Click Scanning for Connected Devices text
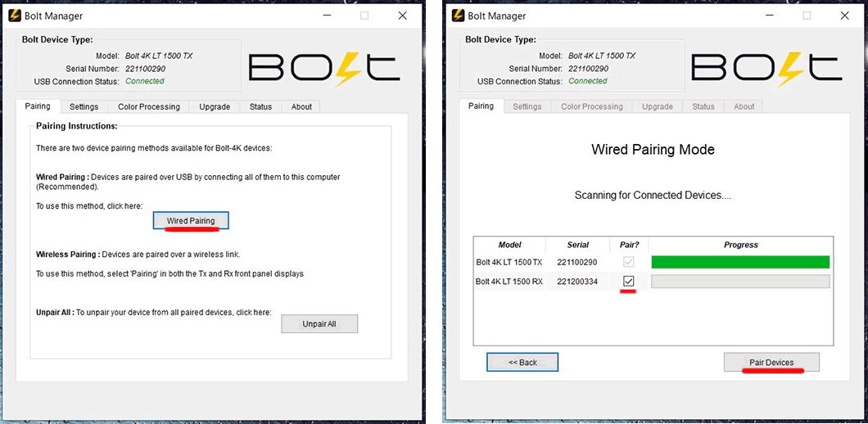Image resolution: width=868 pixels, height=424 pixels. point(653,196)
